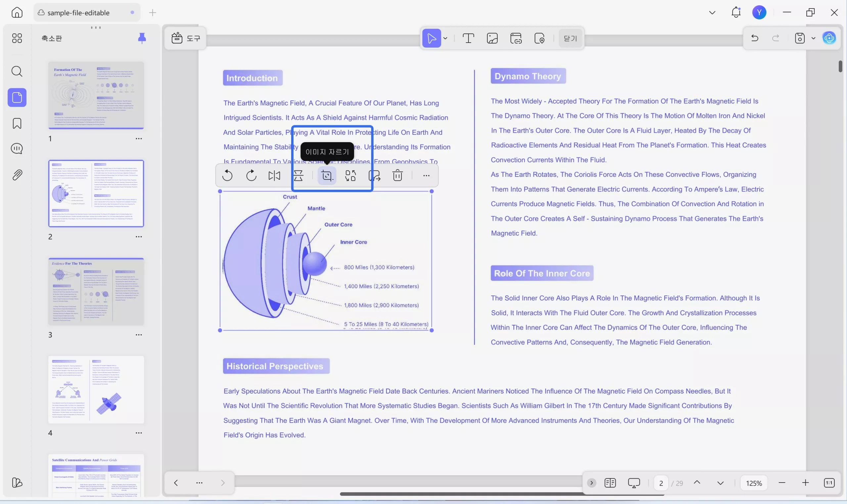Rotate image clockwise
Viewport: 847px width, 504px height.
251,175
